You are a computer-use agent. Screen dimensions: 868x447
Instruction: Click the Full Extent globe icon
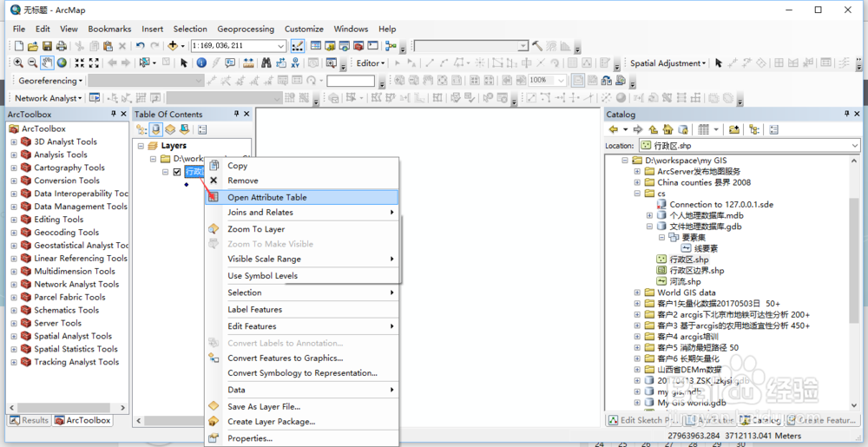click(x=62, y=63)
